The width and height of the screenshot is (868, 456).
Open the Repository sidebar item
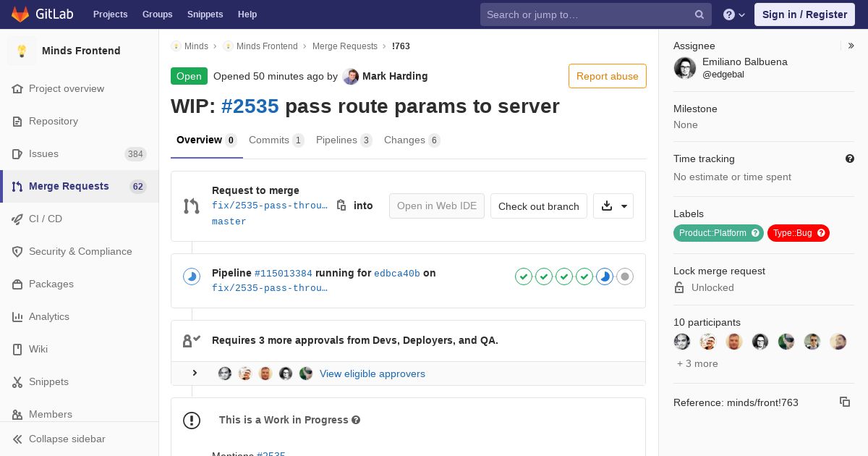(80, 121)
